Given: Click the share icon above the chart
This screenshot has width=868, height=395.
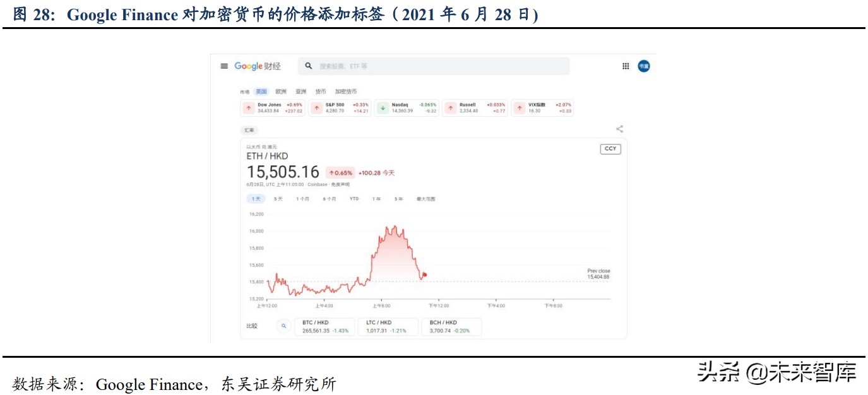Looking at the screenshot, I should [619, 129].
